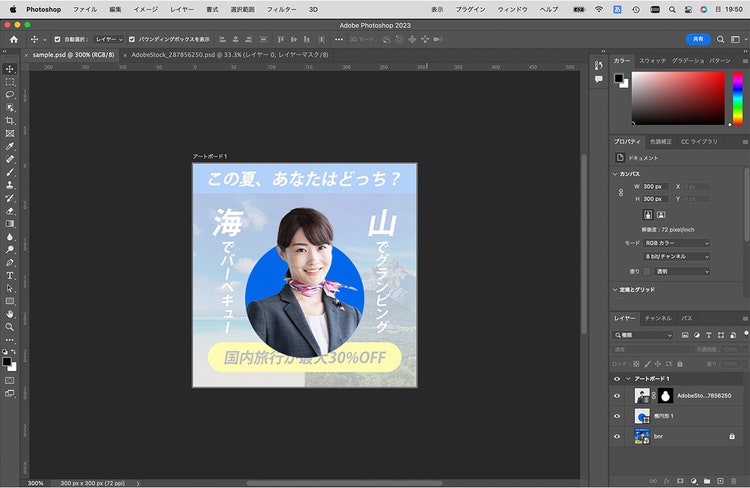Open the 8 bit/チャンネル dropdown
750x488 pixels.
point(676,256)
